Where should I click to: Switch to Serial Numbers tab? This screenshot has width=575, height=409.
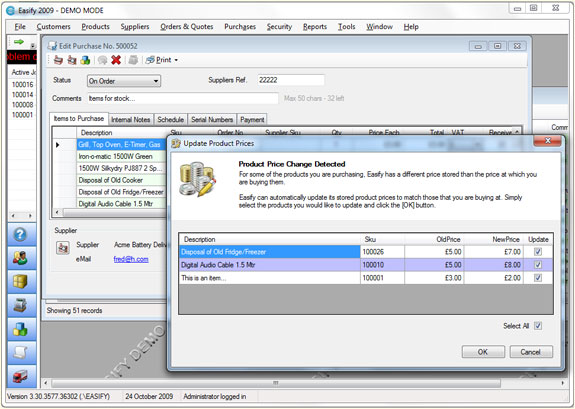[212, 120]
